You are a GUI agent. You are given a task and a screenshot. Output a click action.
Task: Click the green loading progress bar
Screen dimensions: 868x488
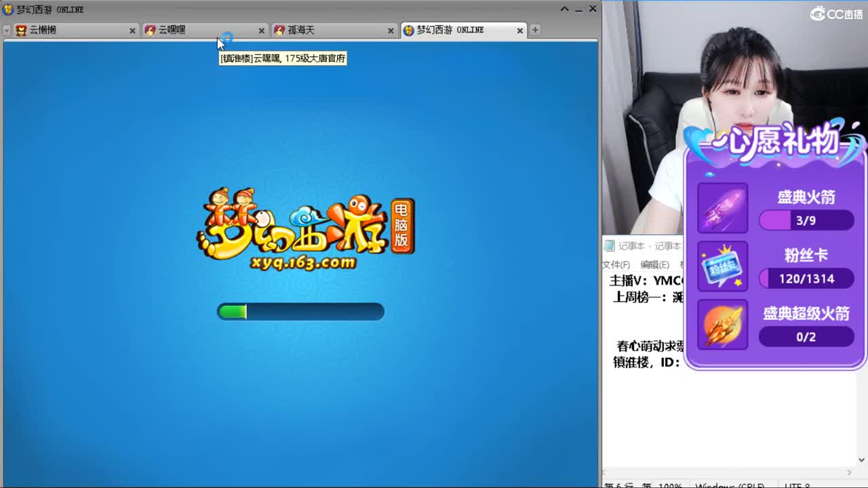(300, 311)
